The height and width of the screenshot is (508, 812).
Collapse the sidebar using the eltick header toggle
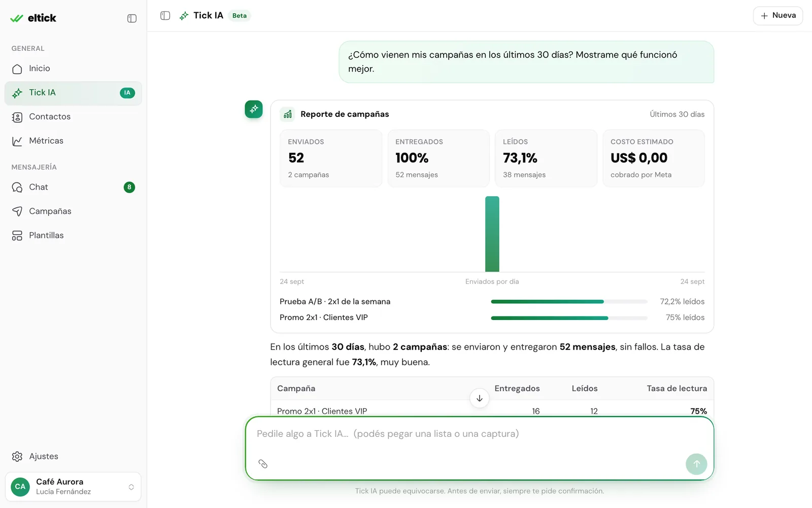tap(132, 18)
